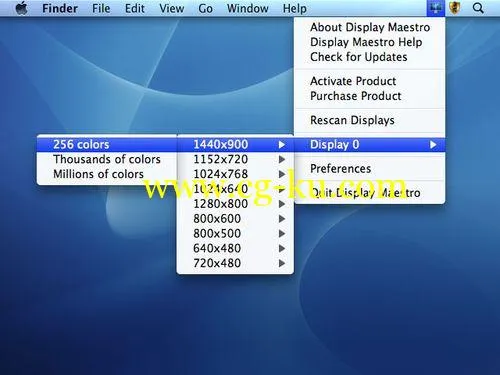Click the 1280x800 resolution text
500x375 pixels.
click(221, 204)
